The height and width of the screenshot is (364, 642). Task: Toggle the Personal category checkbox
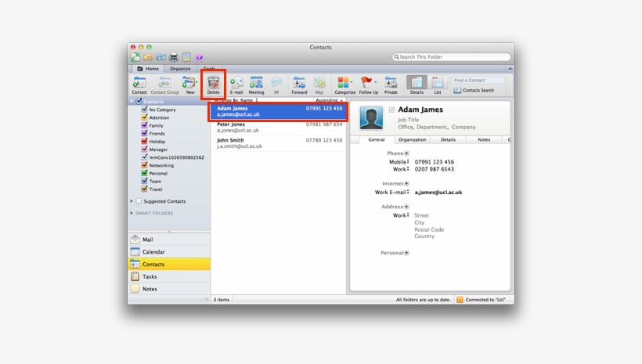pos(144,173)
